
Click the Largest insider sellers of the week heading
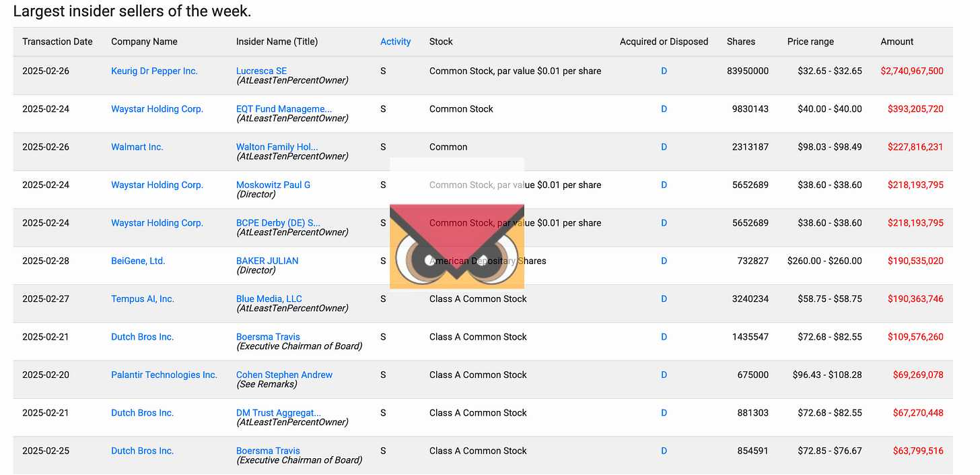[132, 11]
